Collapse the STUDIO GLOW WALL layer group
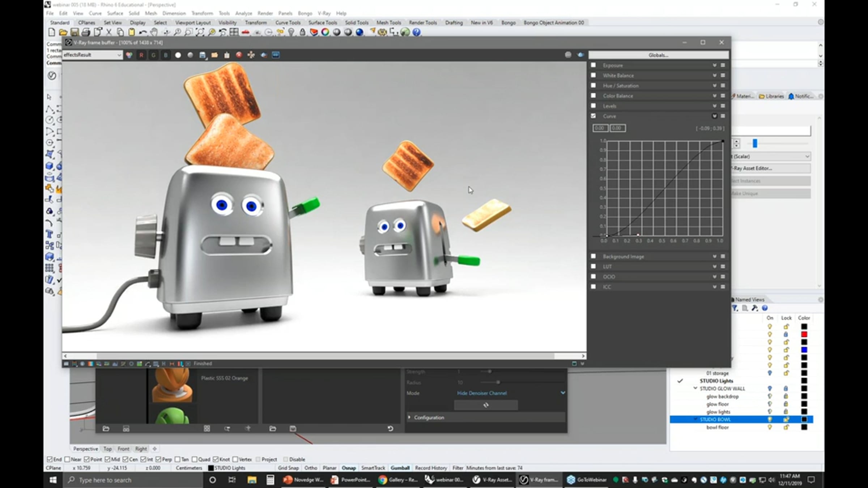The width and height of the screenshot is (868, 488). click(x=695, y=389)
